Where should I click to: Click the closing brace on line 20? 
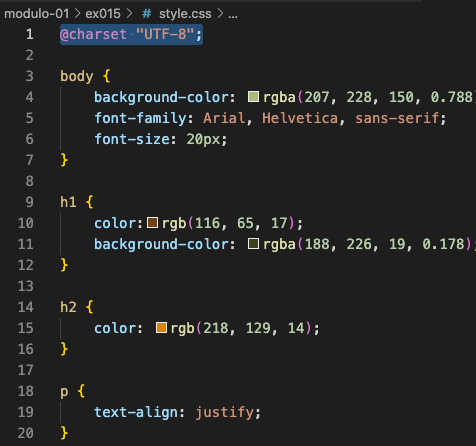tap(64, 433)
